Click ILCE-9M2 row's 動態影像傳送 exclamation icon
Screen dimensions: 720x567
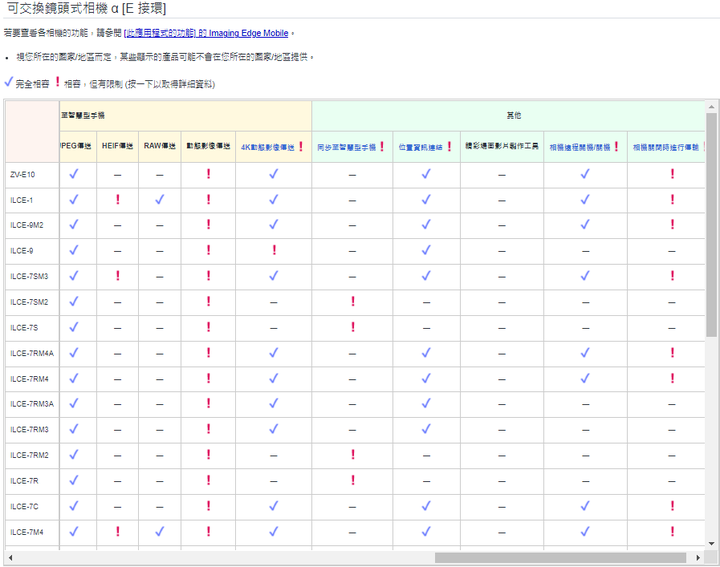[x=208, y=224]
